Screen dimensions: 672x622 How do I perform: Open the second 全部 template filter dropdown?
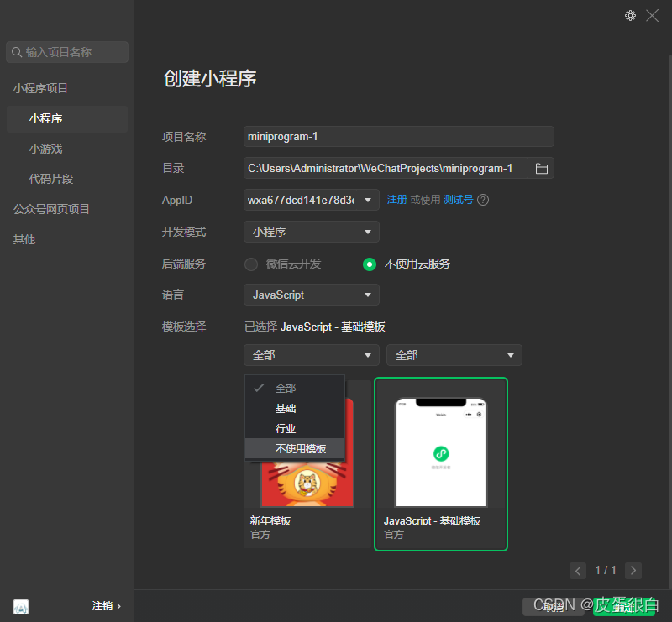pyautogui.click(x=454, y=355)
